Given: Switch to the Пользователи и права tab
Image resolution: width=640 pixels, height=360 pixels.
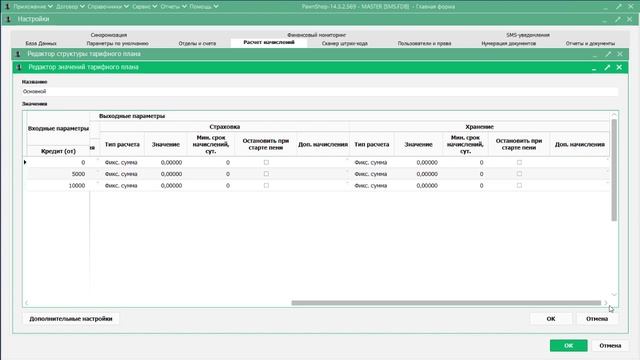Looking at the screenshot, I should [424, 43].
